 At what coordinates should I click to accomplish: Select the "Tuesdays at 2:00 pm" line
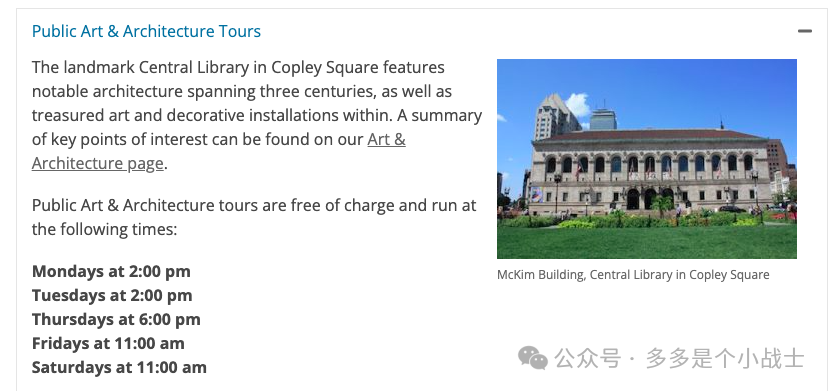tap(112, 295)
